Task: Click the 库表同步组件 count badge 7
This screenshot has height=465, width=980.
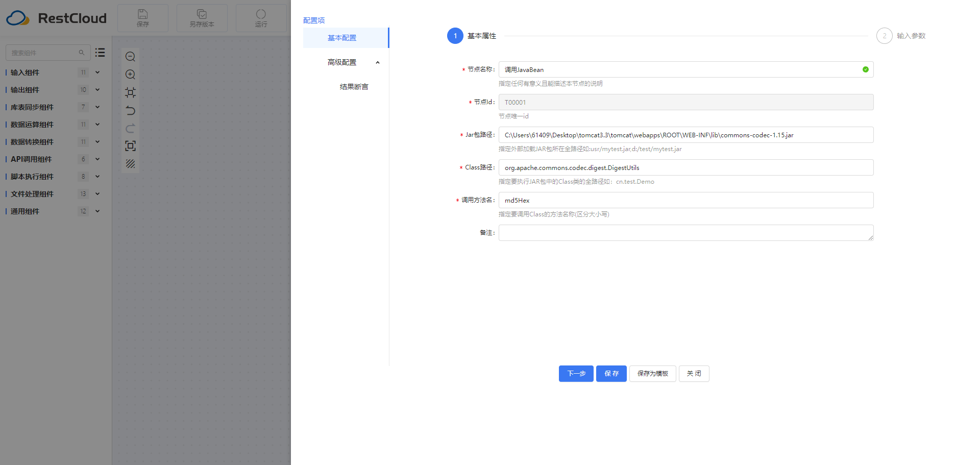Action: point(83,107)
